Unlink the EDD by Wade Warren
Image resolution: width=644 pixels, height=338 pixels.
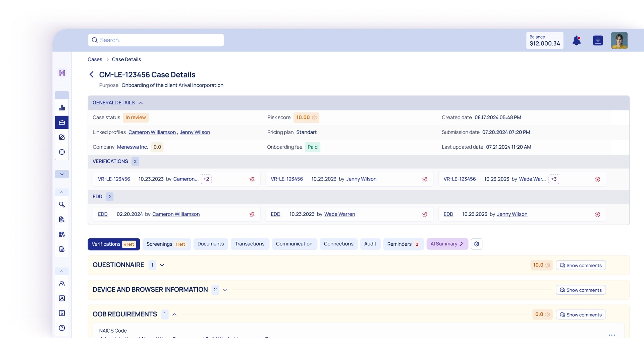coord(425,214)
